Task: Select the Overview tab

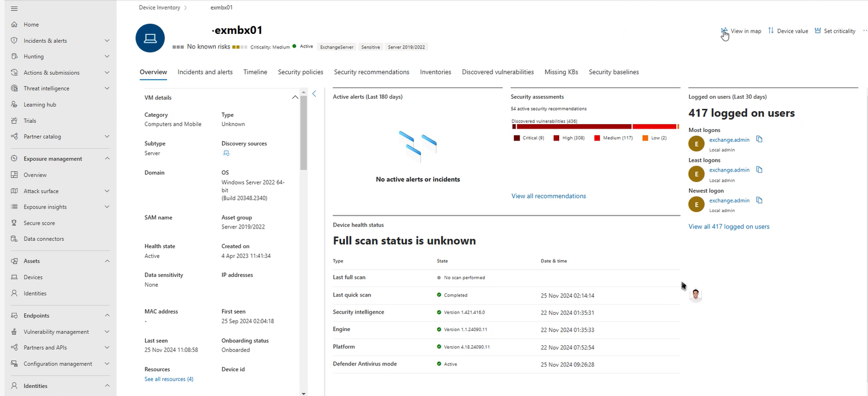Action: click(x=154, y=72)
